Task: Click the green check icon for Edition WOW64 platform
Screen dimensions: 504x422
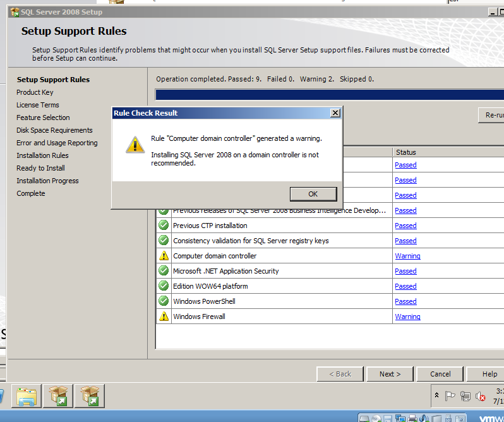Action: pos(164,286)
